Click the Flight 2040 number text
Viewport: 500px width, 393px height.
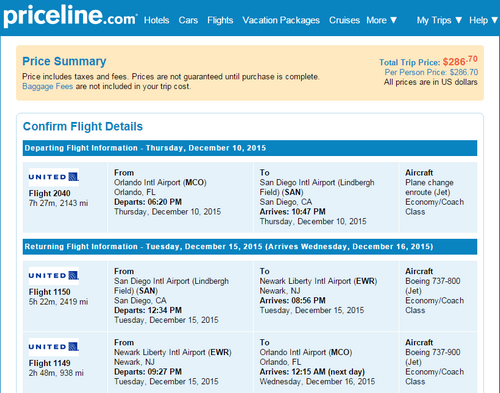(49, 193)
